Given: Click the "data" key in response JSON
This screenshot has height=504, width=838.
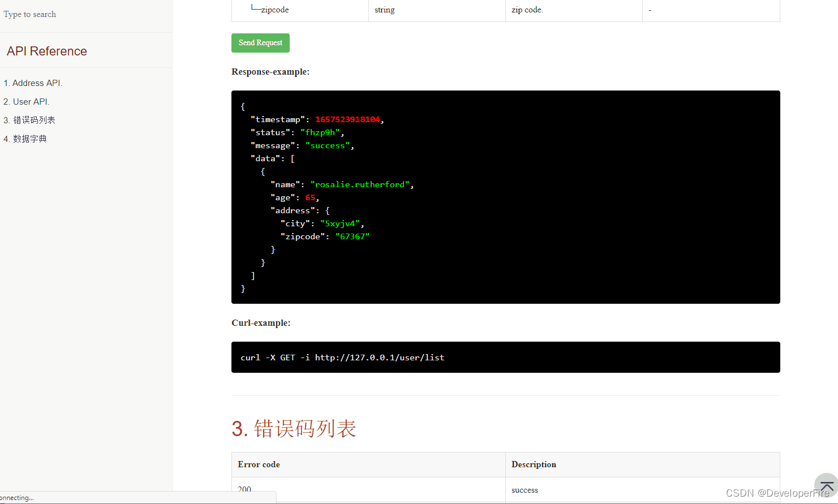Looking at the screenshot, I should pos(265,158).
